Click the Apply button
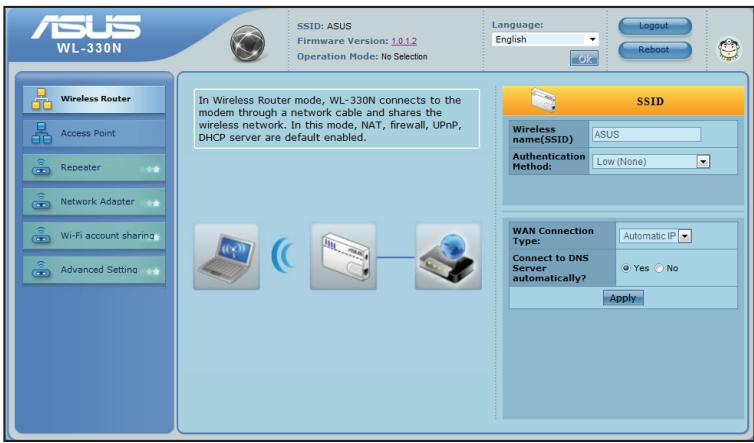This screenshot has width=754, height=443. tap(623, 298)
